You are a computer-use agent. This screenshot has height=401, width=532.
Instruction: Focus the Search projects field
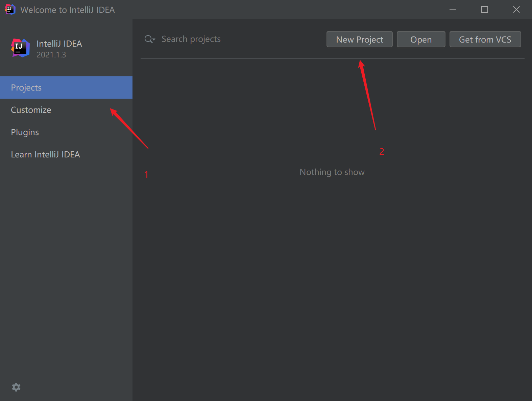(233, 39)
